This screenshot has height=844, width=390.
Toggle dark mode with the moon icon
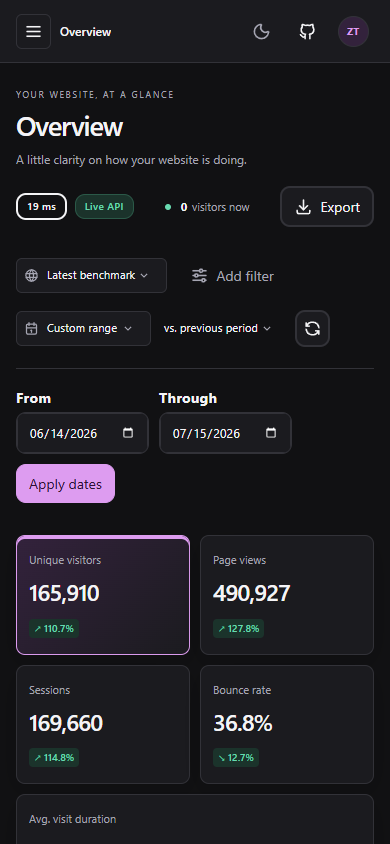pyautogui.click(x=261, y=32)
